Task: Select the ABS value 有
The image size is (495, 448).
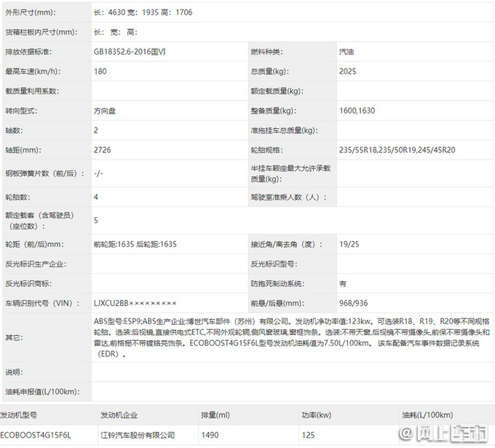Action: tap(343, 283)
